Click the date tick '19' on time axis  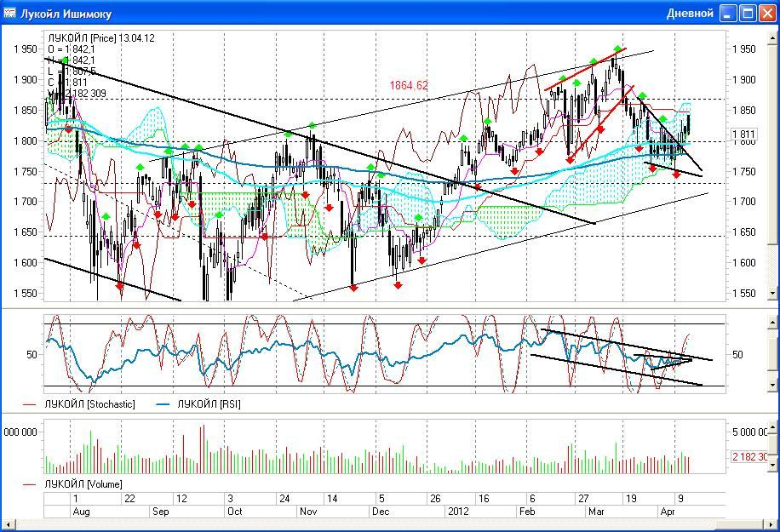(x=631, y=499)
